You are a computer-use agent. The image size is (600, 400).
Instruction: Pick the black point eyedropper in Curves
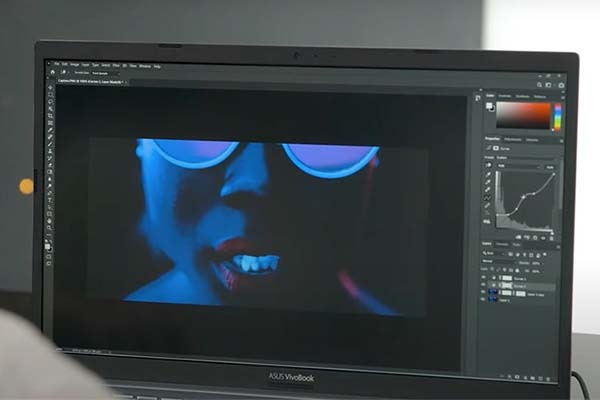point(488,174)
